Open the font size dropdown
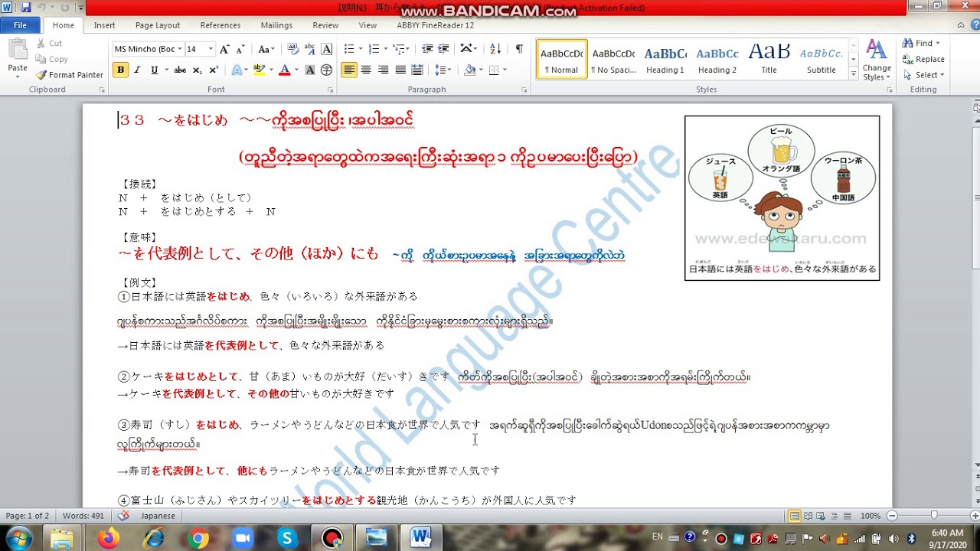 (x=211, y=49)
